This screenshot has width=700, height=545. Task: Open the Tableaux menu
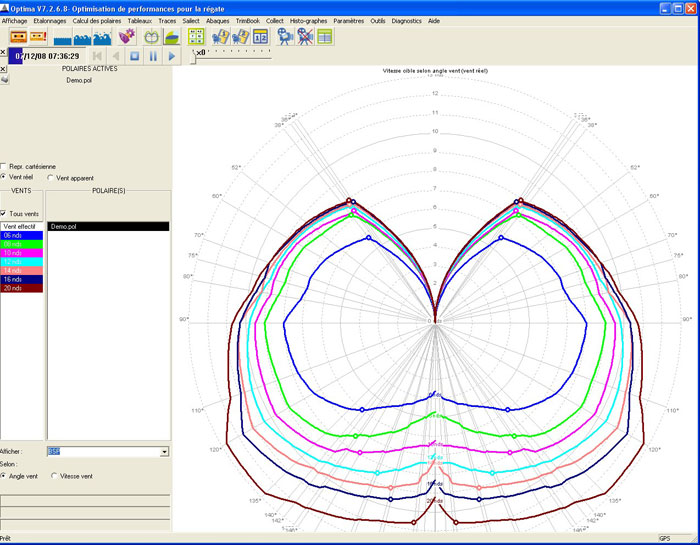click(140, 21)
